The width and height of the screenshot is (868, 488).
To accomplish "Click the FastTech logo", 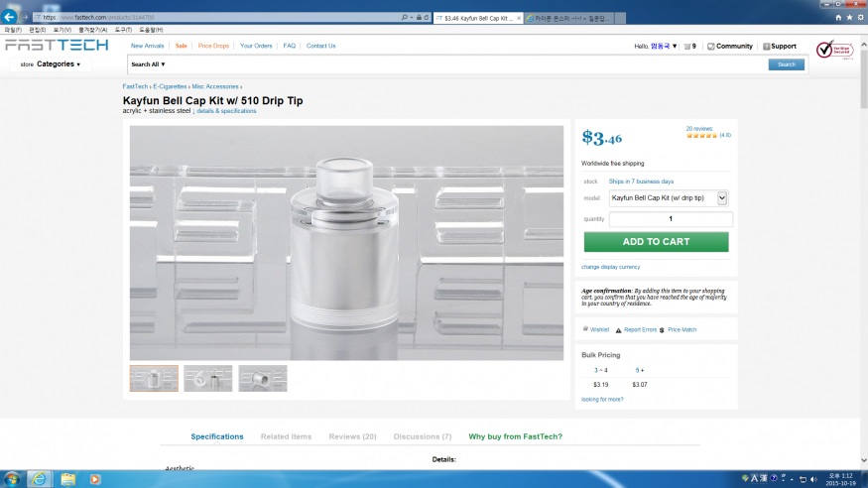I will (x=57, y=45).
